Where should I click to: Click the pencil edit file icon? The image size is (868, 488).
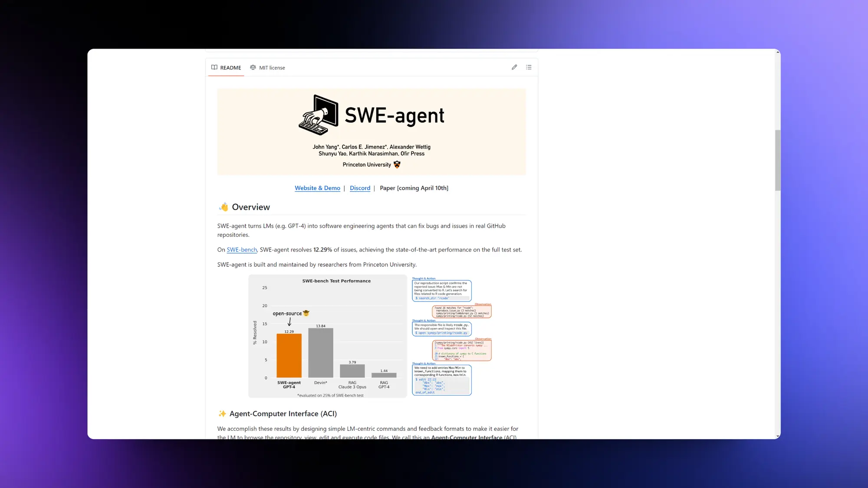(514, 67)
